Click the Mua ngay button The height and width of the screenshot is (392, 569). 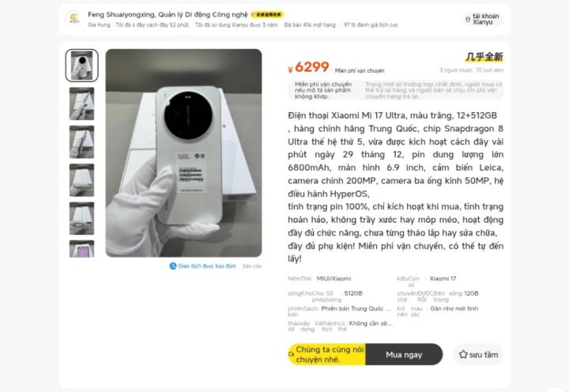click(x=404, y=354)
